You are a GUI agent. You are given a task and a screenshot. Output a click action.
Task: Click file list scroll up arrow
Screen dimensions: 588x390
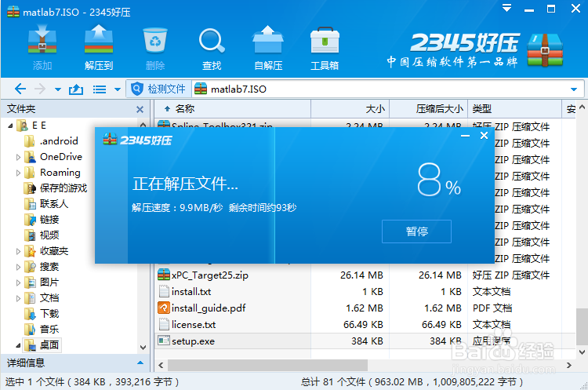click(582, 107)
